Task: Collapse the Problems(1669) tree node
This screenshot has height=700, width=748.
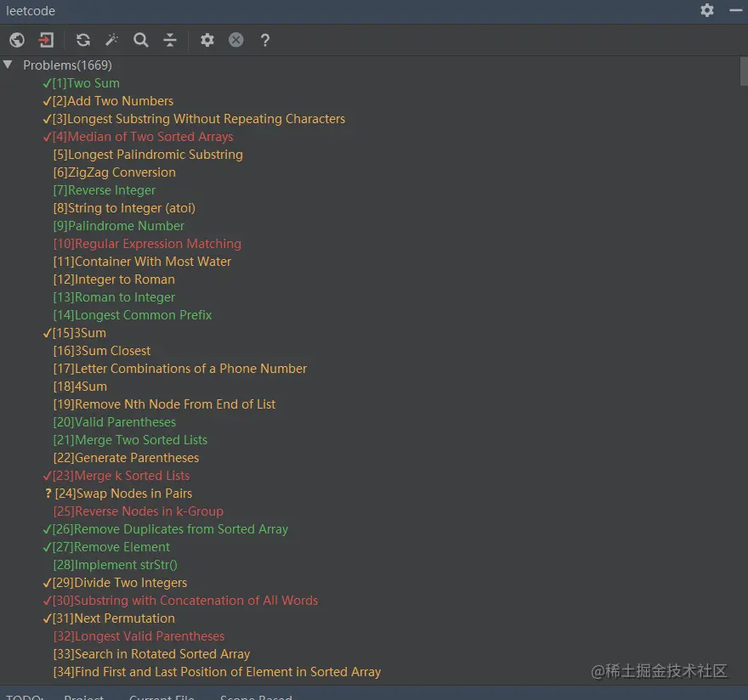Action: pyautogui.click(x=8, y=65)
